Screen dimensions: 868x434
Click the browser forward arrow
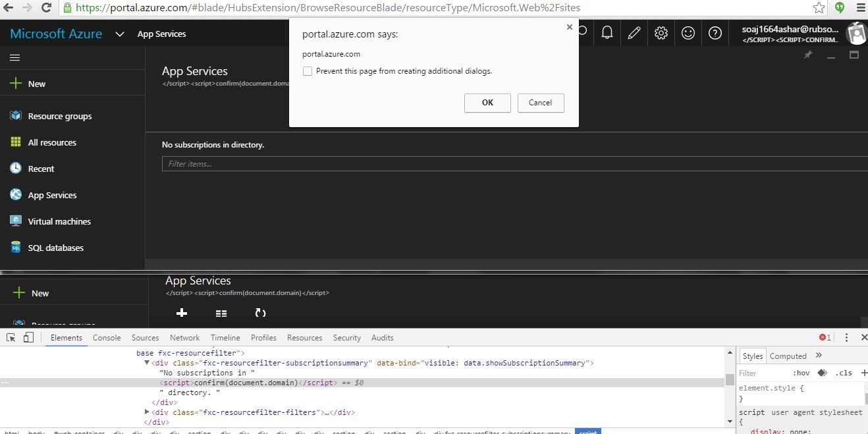(28, 8)
